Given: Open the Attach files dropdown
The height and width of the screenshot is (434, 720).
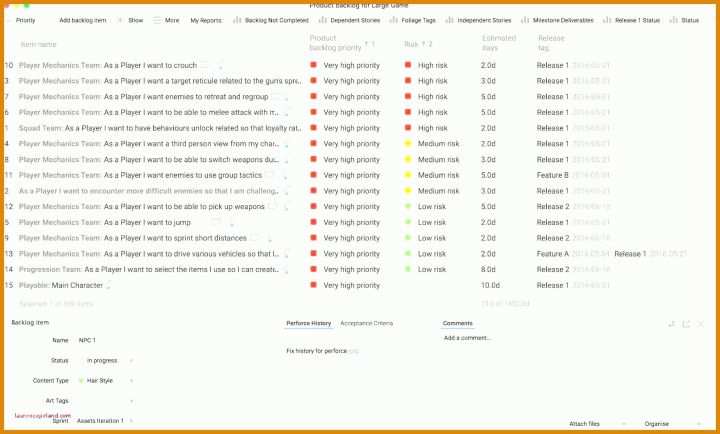Looking at the screenshot, I should (597, 424).
